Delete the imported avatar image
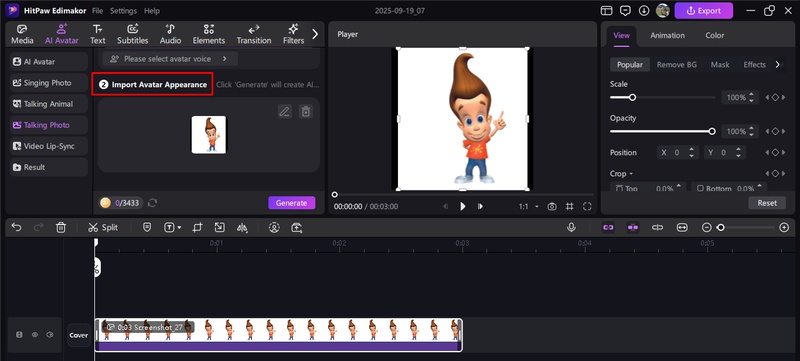800x361 pixels. (306, 112)
